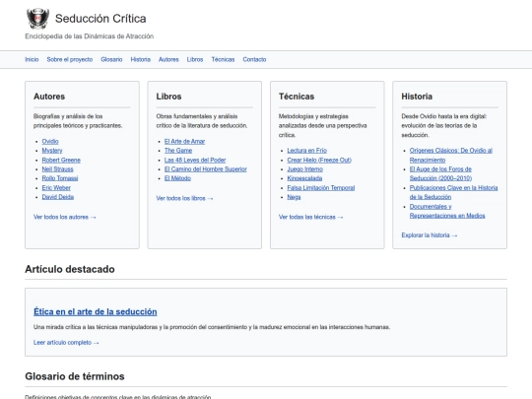This screenshot has width=532, height=399.
Task: Click Explorar la historia link
Action: tap(430, 235)
